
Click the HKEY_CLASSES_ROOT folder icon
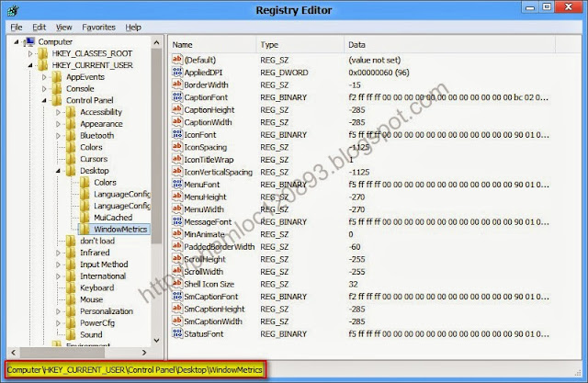[x=43, y=53]
